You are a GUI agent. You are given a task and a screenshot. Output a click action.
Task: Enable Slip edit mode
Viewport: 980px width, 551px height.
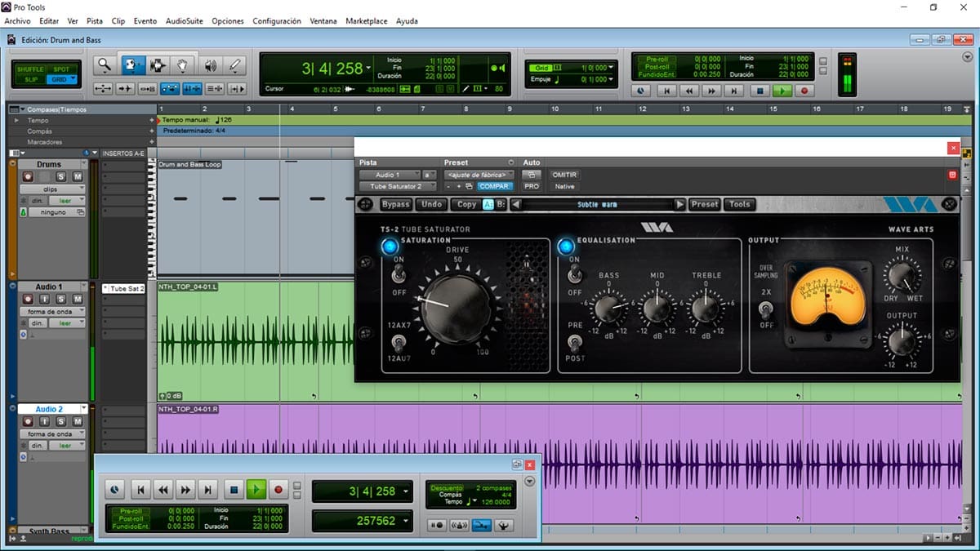[x=32, y=79]
